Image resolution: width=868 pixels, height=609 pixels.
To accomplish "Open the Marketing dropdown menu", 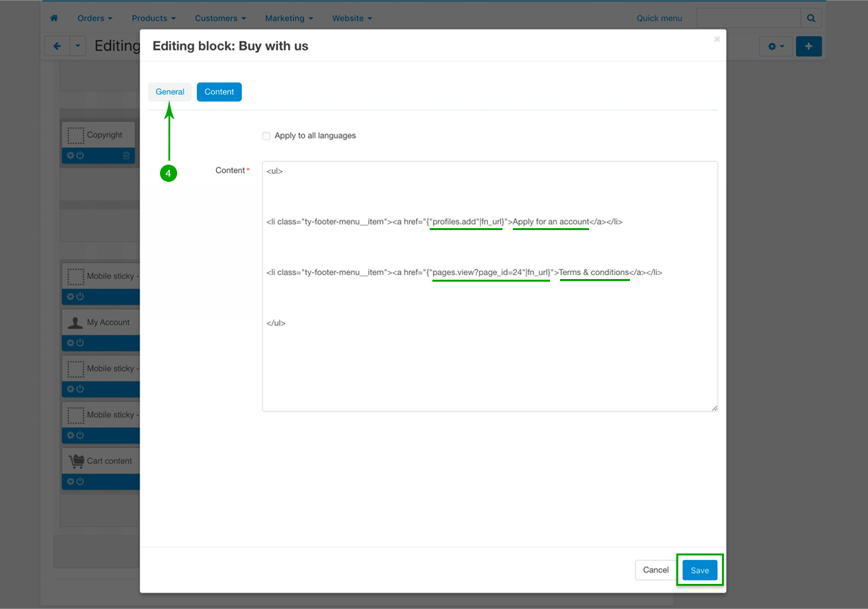I will pyautogui.click(x=289, y=18).
